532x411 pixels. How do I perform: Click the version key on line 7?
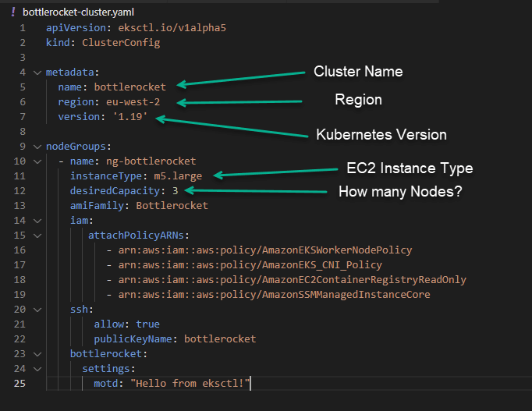(x=79, y=117)
